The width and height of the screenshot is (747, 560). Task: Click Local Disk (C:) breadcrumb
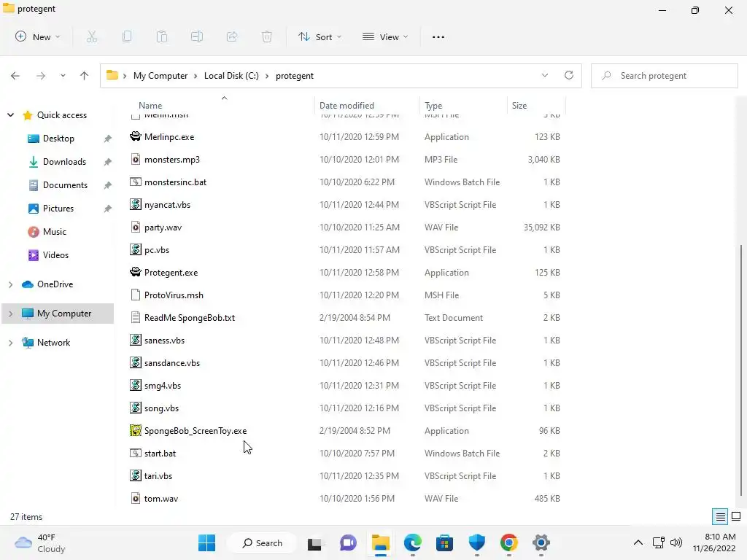(x=231, y=76)
